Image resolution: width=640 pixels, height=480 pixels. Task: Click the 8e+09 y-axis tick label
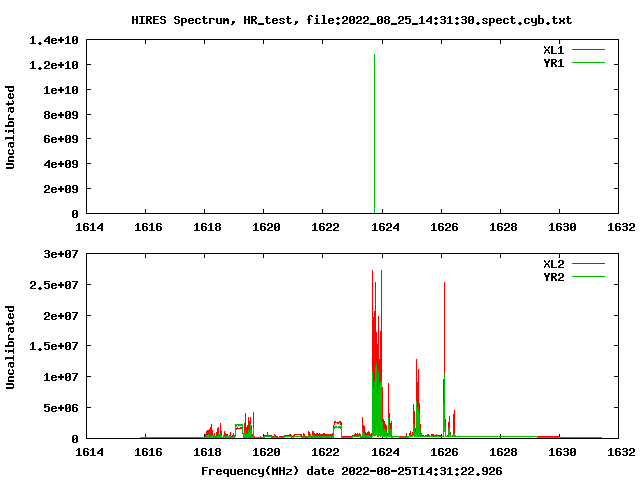[x=61, y=115]
